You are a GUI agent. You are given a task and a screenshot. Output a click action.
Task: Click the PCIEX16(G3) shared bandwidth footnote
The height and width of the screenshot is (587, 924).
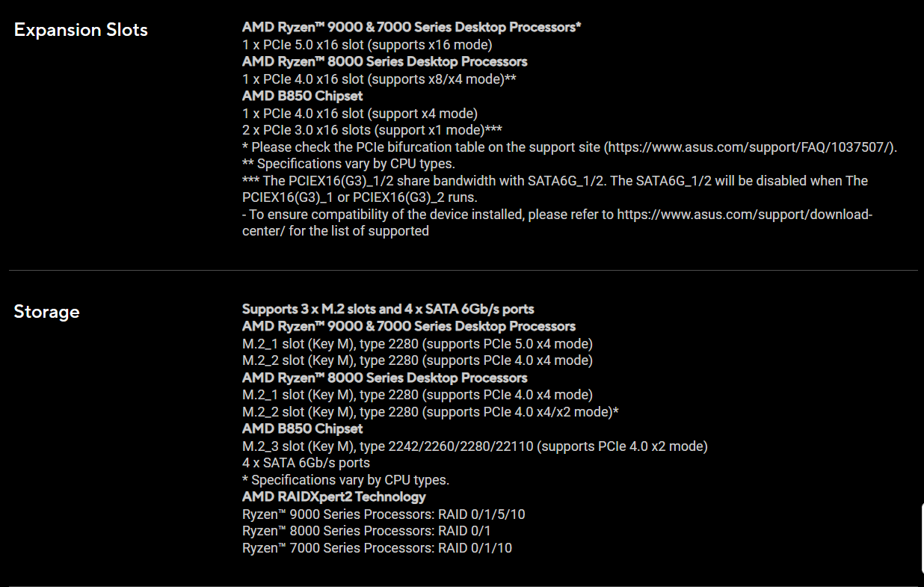(x=555, y=181)
